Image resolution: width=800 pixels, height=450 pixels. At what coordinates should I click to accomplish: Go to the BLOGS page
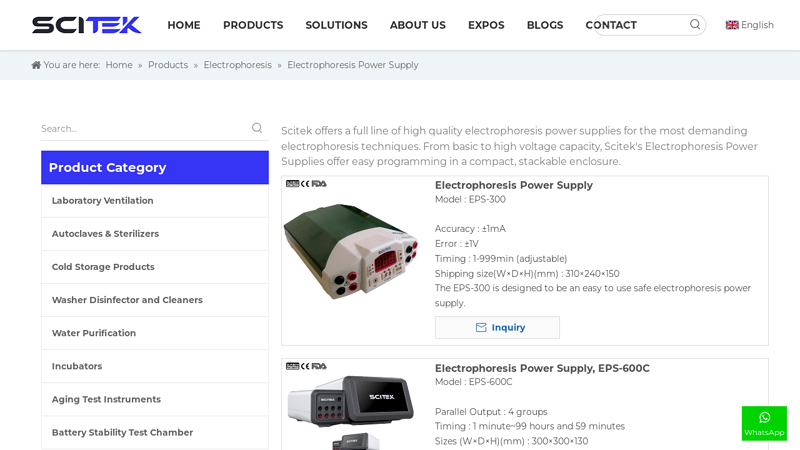click(x=545, y=25)
